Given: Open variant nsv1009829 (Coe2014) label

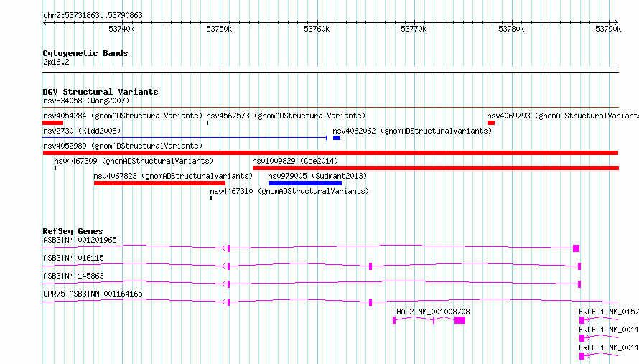Looking at the screenshot, I should coord(295,161).
